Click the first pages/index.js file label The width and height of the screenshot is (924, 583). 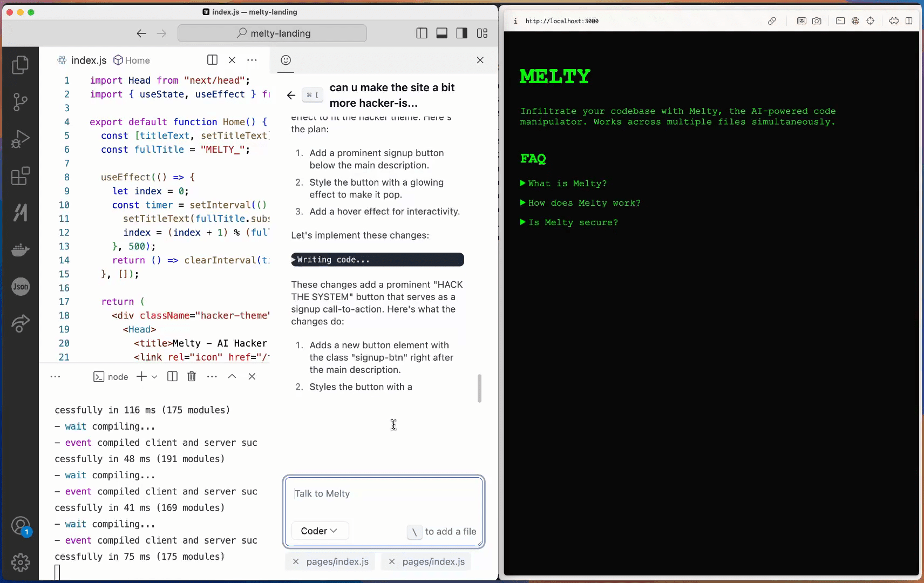[x=337, y=562]
